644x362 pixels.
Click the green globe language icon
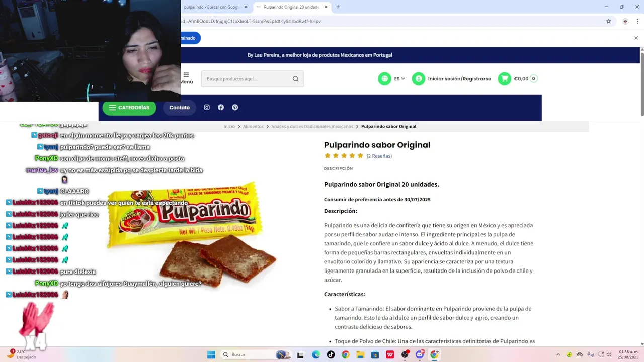(385, 79)
